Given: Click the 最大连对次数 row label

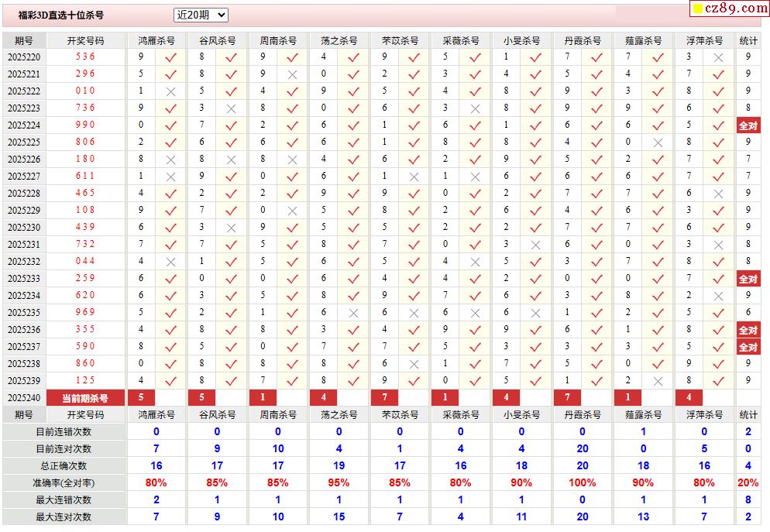Looking at the screenshot, I should [x=64, y=517].
